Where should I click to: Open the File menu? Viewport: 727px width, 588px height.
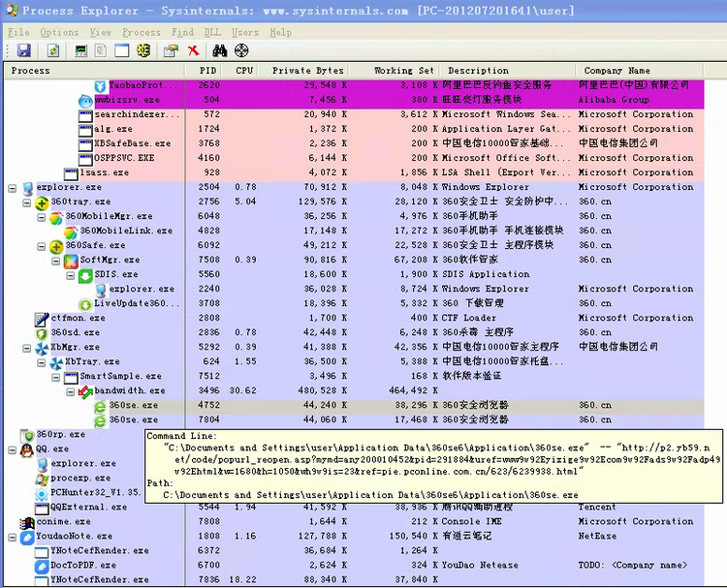click(19, 32)
